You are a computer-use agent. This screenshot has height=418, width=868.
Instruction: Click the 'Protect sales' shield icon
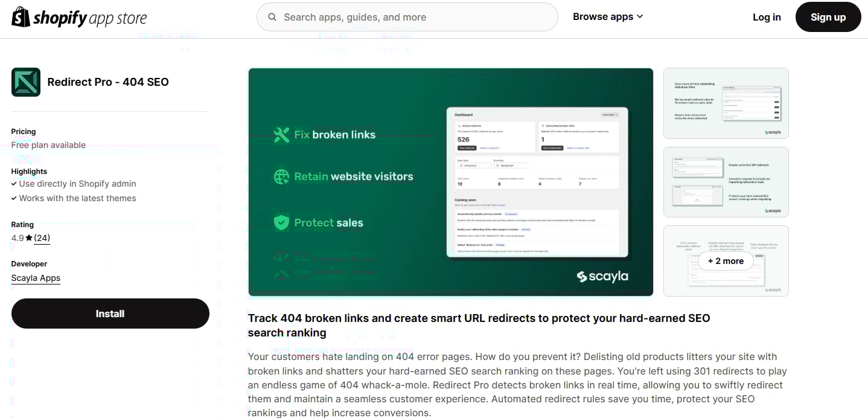tap(281, 222)
